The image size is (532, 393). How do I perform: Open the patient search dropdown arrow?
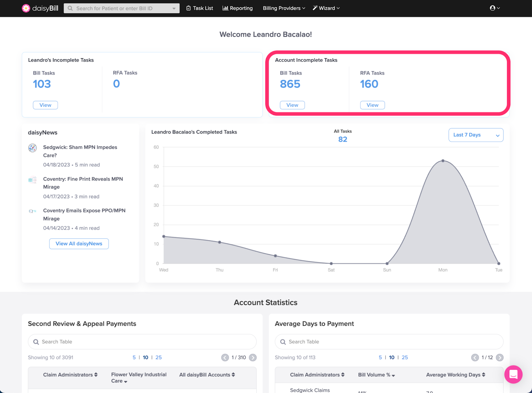(x=174, y=9)
